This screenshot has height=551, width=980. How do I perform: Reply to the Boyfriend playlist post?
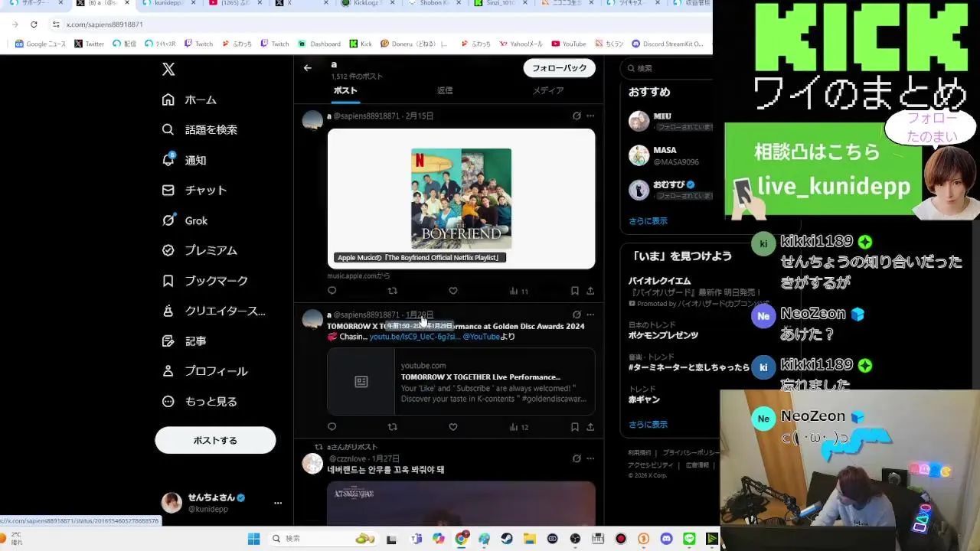332,291
